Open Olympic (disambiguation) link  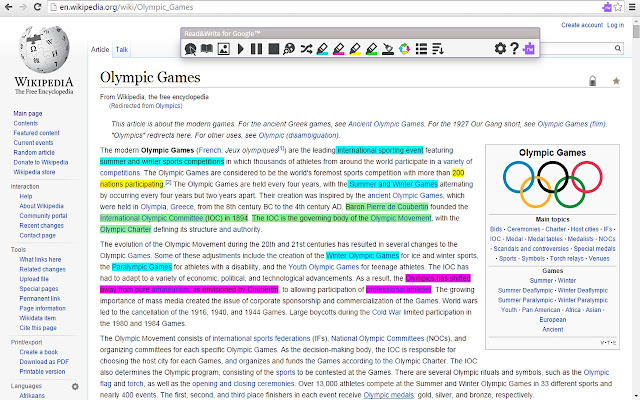click(x=298, y=135)
